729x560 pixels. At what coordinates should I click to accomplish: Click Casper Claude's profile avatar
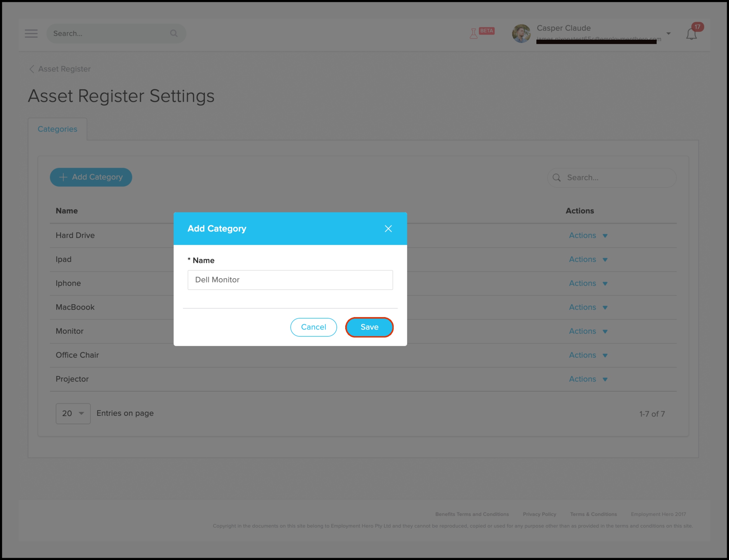tap(521, 33)
